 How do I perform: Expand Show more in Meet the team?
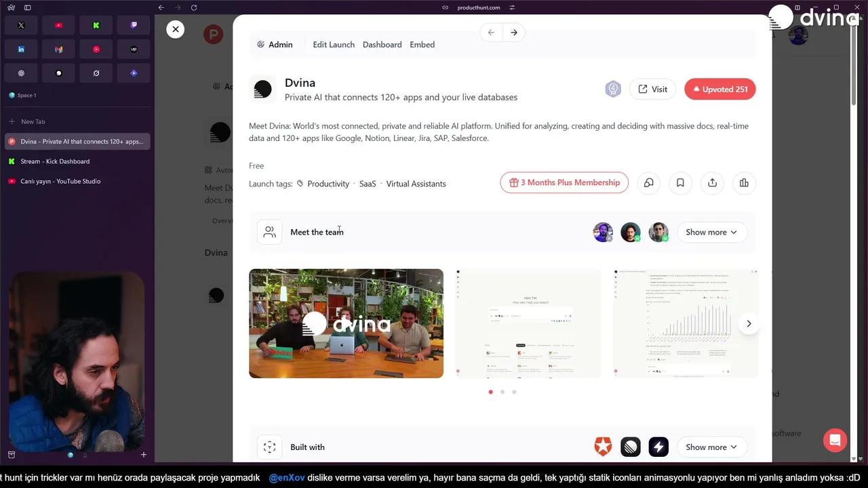pyautogui.click(x=711, y=232)
